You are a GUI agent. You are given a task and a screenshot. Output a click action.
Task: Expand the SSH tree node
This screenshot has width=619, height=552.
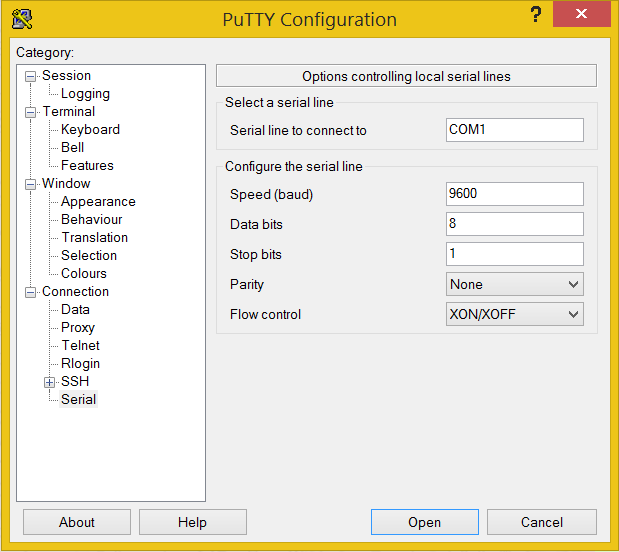click(x=49, y=382)
